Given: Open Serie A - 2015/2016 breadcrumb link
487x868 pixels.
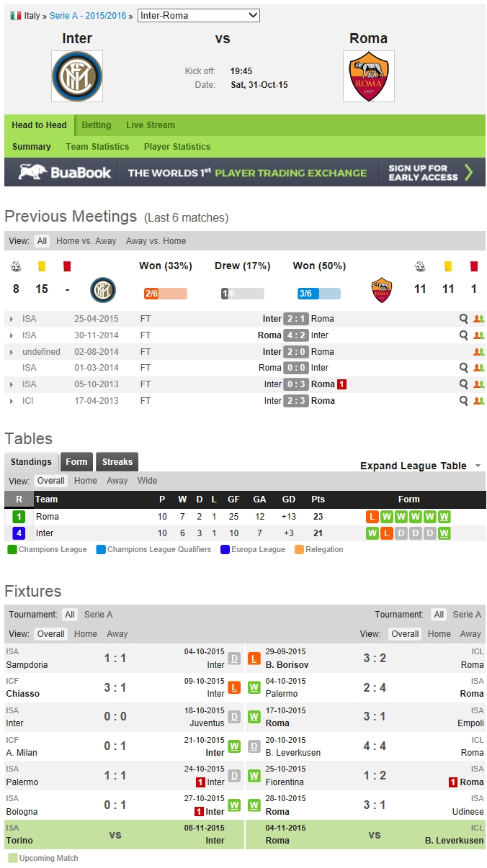Looking at the screenshot, I should pos(88,16).
